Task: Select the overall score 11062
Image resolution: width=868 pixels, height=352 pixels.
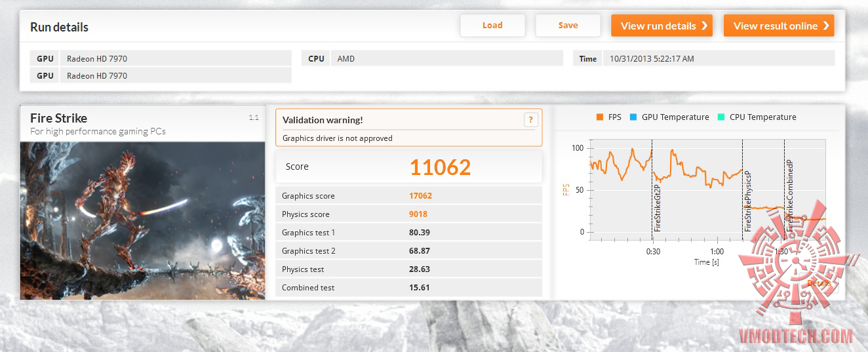Action: [x=440, y=167]
